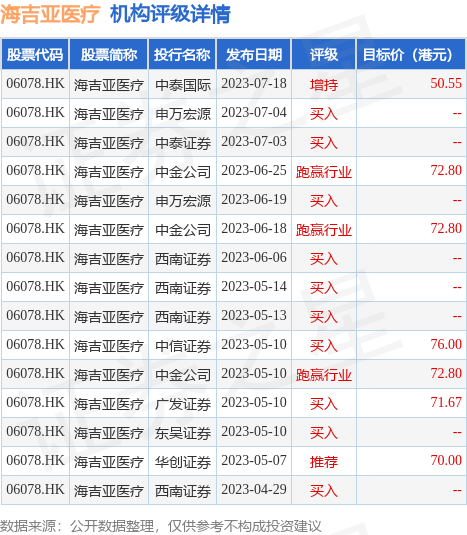Image resolution: width=467 pixels, height=535 pixels.
Task: Click the blue 机构评级详情 title text
Action: (170, 14)
